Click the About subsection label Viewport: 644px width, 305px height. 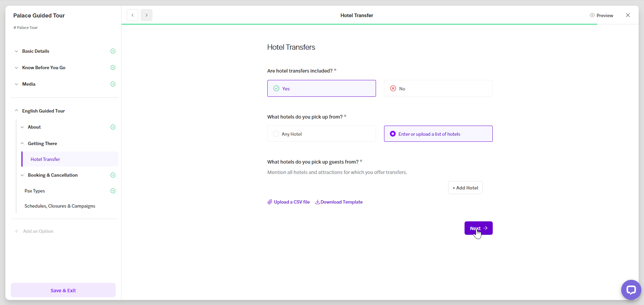point(34,127)
